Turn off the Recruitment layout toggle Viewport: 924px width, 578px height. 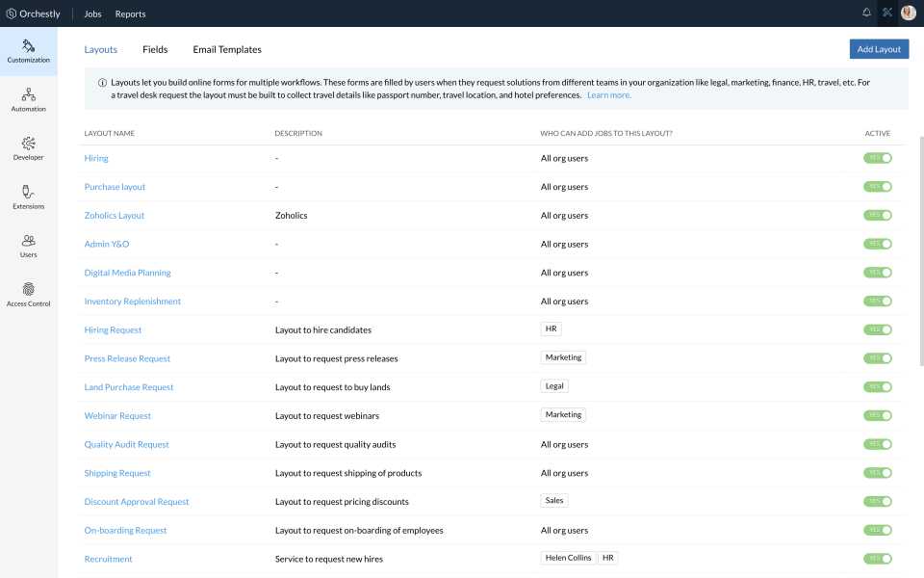(877, 559)
